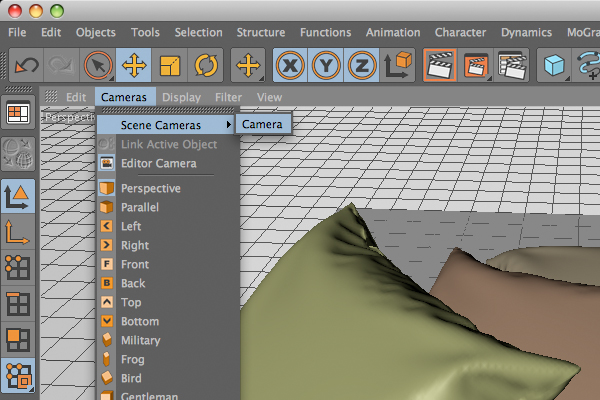Screen dimensions: 600x400
Task: Open the Structure menu
Action: pyautogui.click(x=261, y=33)
